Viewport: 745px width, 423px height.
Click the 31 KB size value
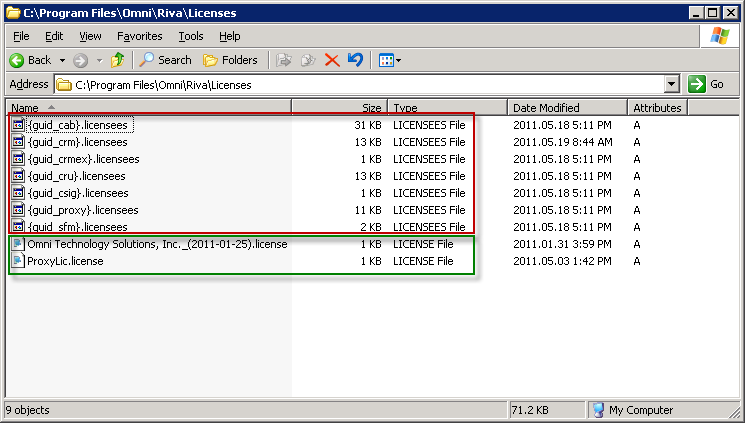pos(368,125)
